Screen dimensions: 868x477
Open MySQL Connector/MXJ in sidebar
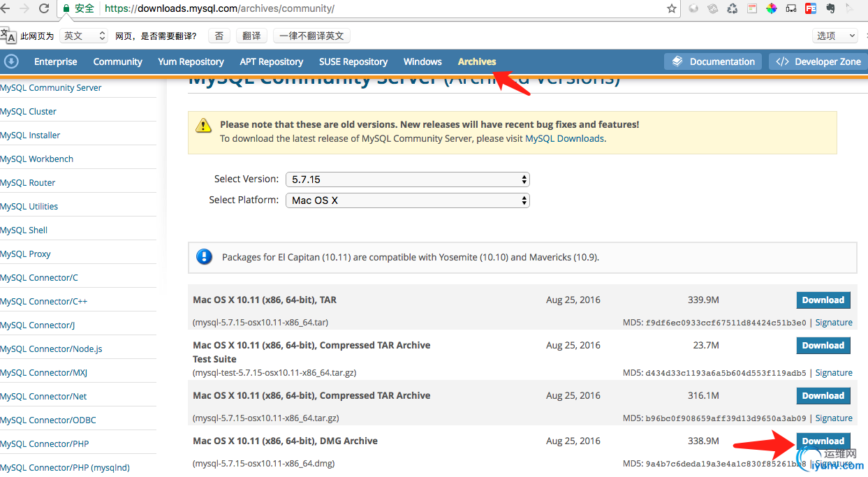point(44,373)
